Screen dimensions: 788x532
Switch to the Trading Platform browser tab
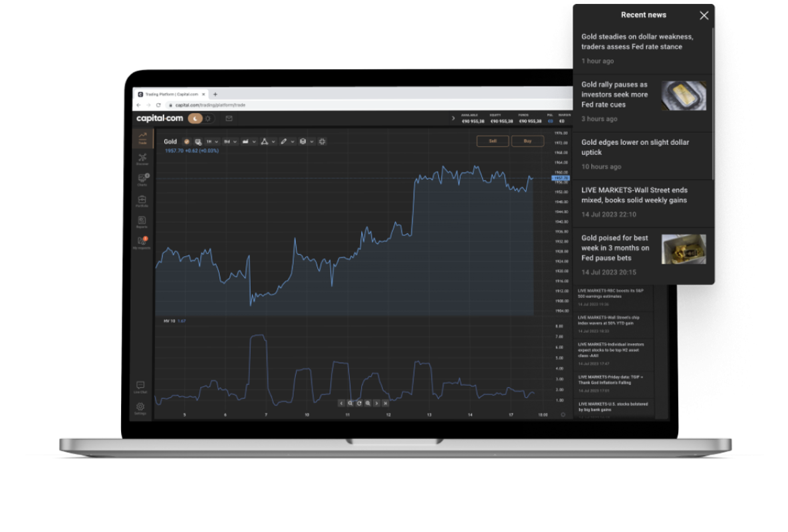coord(170,94)
